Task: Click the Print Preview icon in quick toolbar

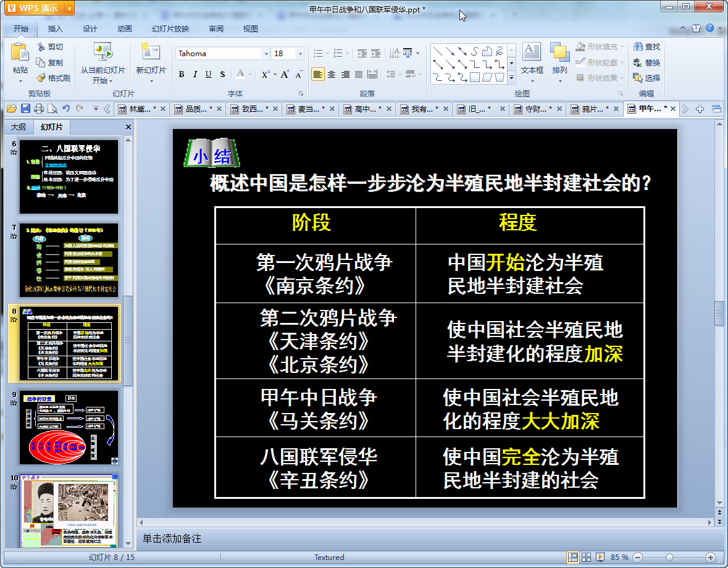Action: (x=52, y=109)
